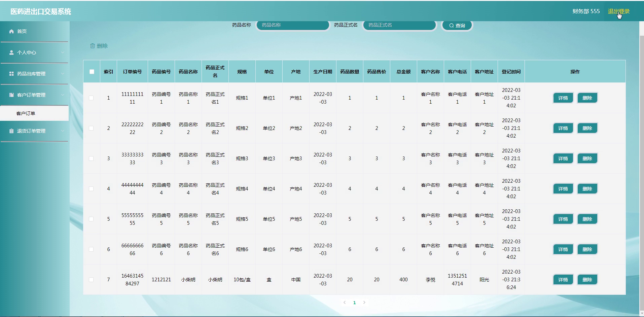Click the 药品名称 search input field
Image resolution: width=644 pixels, height=317 pixels.
point(293,25)
